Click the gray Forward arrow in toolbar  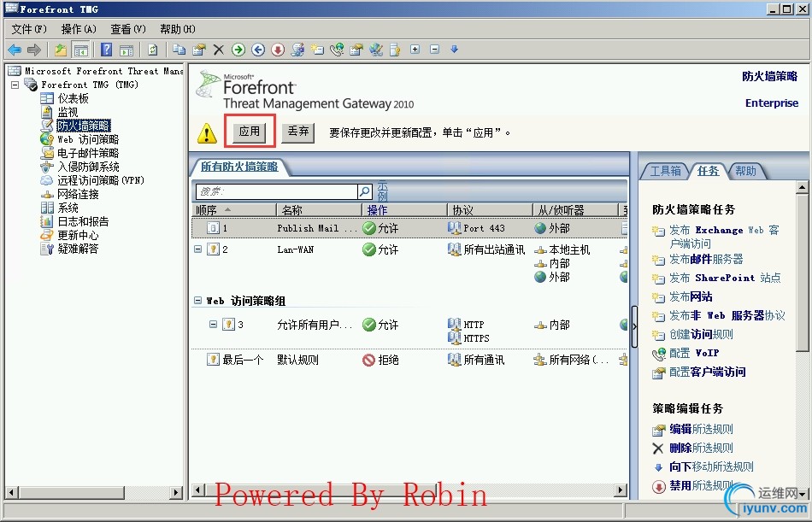coord(34,50)
